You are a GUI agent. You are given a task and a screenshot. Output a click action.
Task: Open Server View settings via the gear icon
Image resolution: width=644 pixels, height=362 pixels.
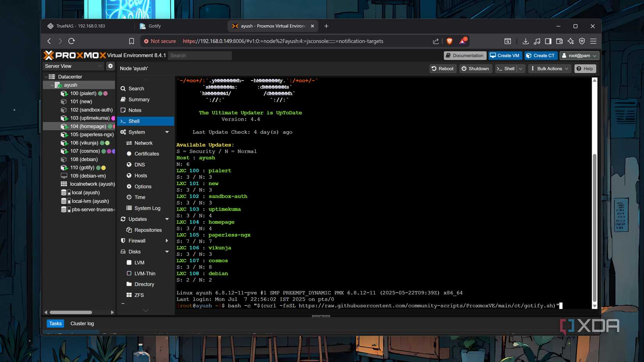[110, 66]
